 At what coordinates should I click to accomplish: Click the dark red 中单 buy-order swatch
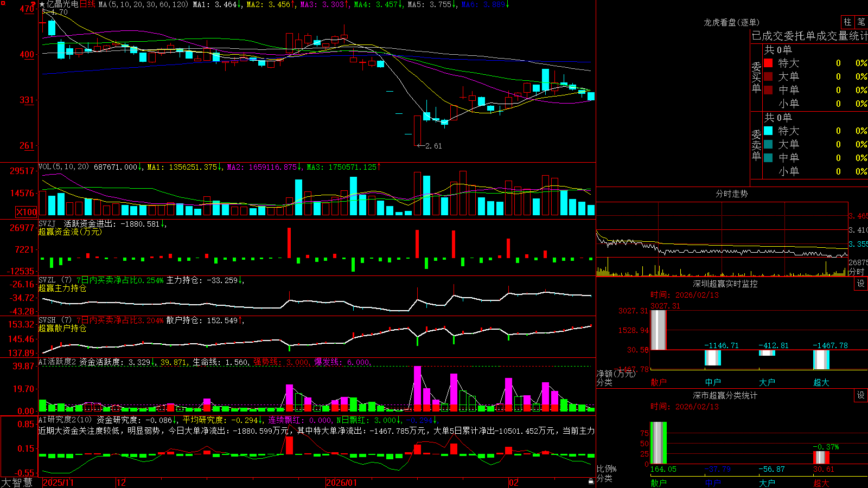pyautogui.click(x=768, y=90)
